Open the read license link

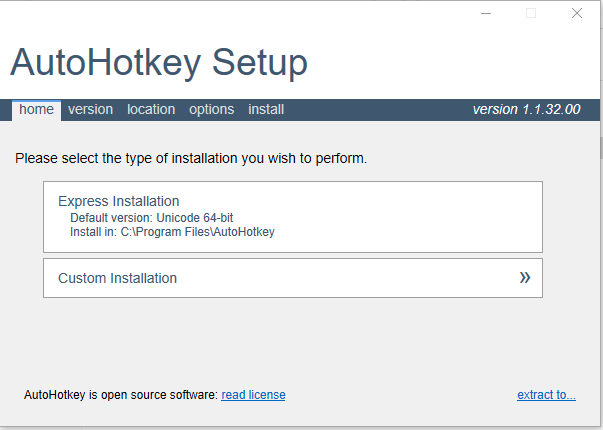(x=253, y=395)
